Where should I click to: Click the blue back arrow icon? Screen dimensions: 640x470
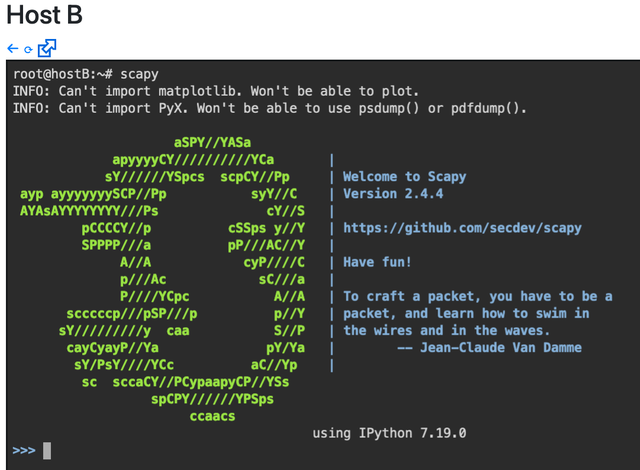coord(13,49)
